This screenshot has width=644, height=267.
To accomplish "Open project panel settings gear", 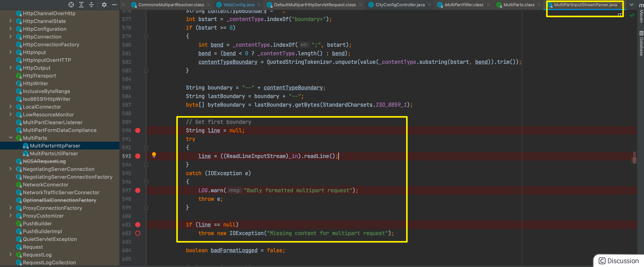I will pos(104,4).
